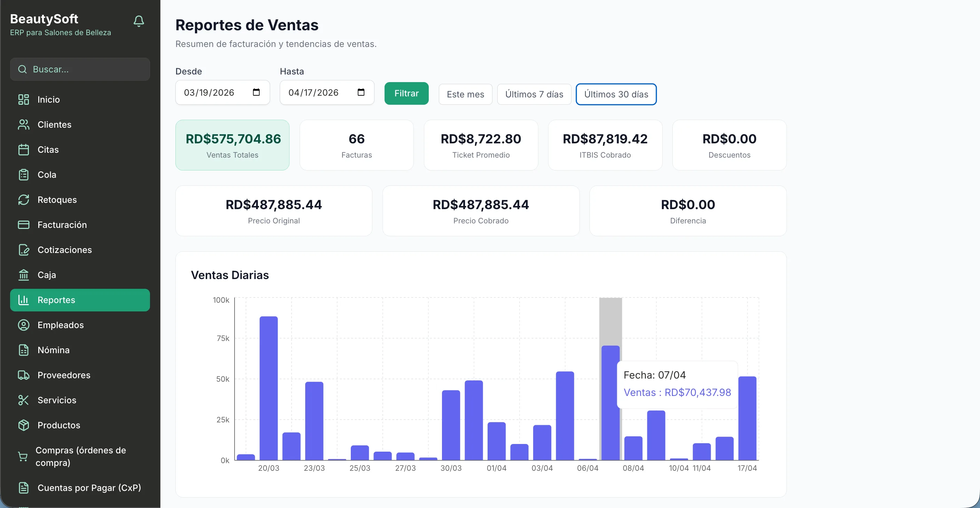This screenshot has width=980, height=508.
Task: Select the Cotizaciones document icon
Action: tap(24, 250)
